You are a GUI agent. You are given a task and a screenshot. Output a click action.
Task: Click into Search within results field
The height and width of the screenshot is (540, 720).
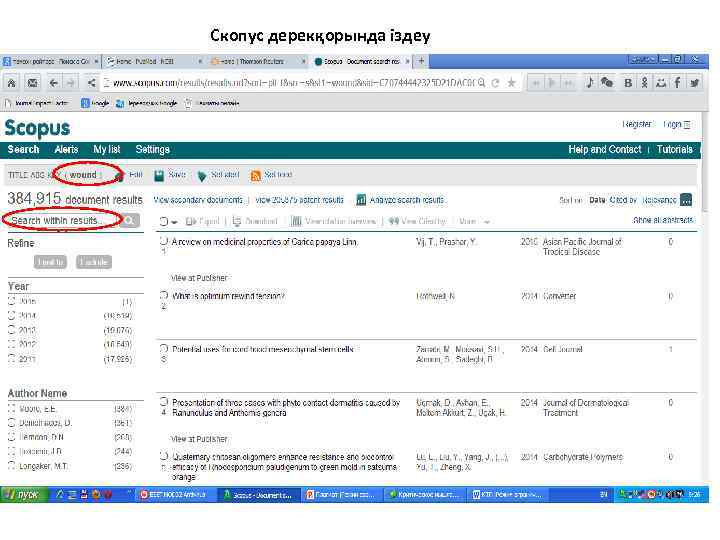click(x=64, y=220)
